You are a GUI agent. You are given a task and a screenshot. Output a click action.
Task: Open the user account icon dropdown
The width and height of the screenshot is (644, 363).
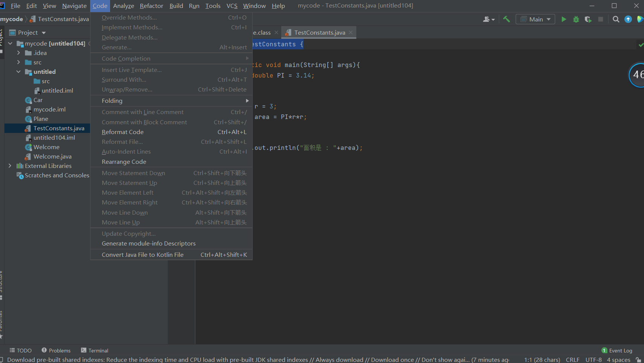[x=489, y=19]
